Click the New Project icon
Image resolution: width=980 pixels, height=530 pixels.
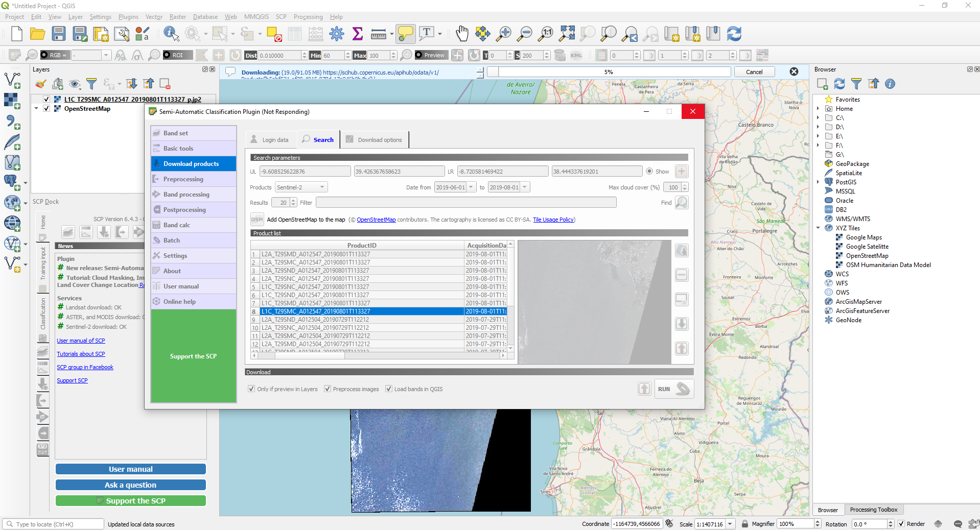tap(16, 34)
